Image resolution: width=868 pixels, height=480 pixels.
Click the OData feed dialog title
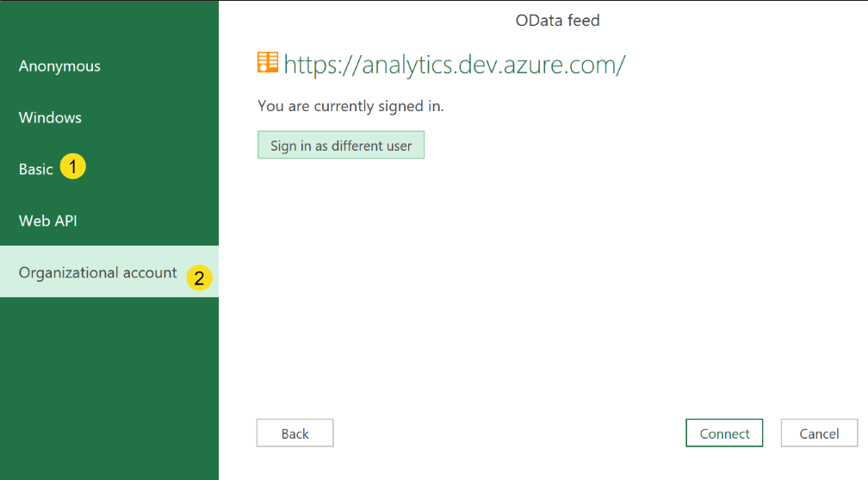click(557, 21)
